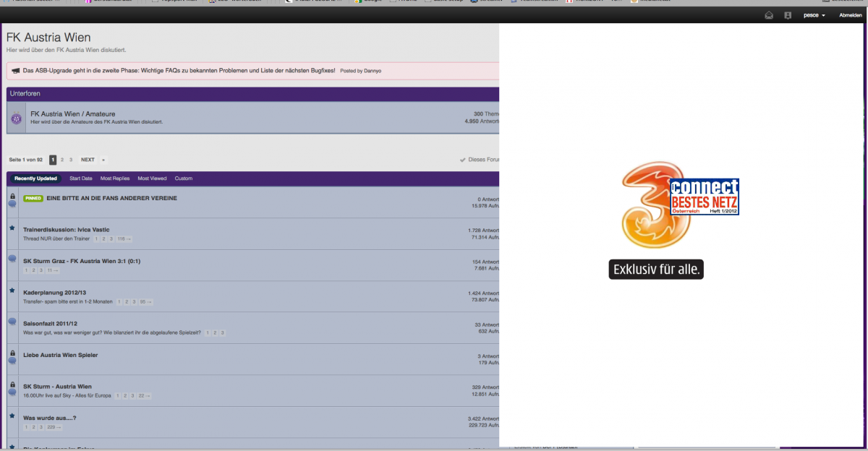Image resolution: width=868 pixels, height=451 pixels.
Task: Open the 'FK Austria Wien / Amateure' subforum
Action: tap(72, 114)
